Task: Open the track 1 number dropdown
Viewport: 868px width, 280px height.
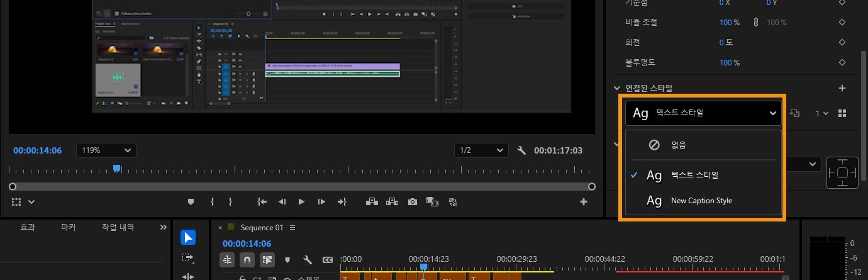Action: click(x=822, y=113)
